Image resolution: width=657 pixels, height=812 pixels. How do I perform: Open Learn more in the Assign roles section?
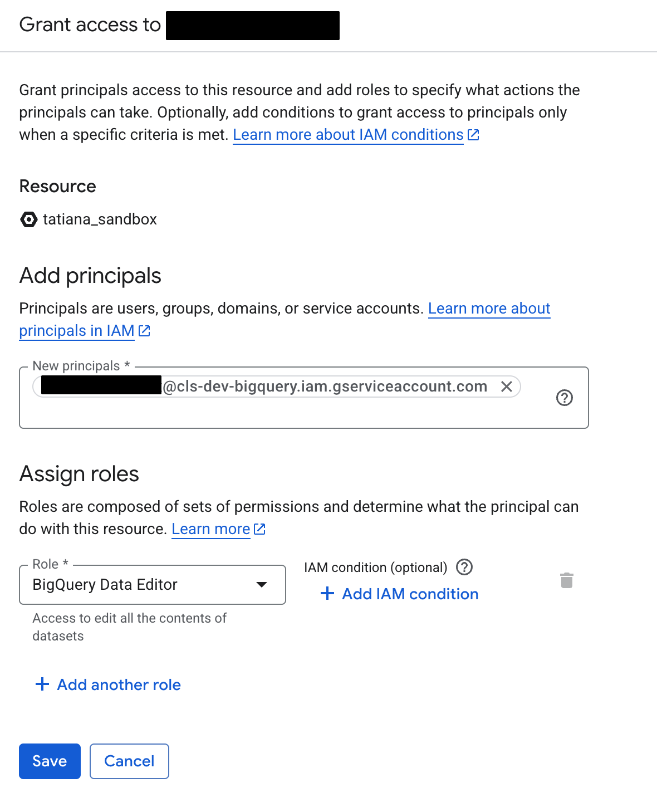[210, 529]
